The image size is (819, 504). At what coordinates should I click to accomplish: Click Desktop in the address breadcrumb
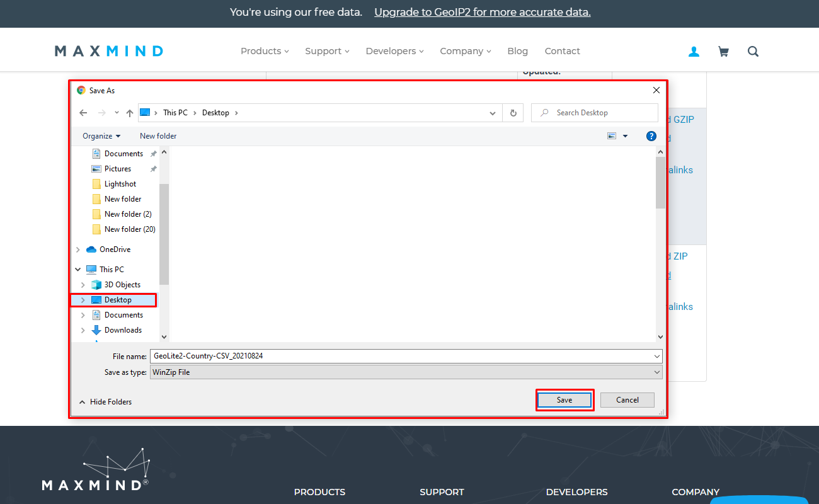(215, 113)
